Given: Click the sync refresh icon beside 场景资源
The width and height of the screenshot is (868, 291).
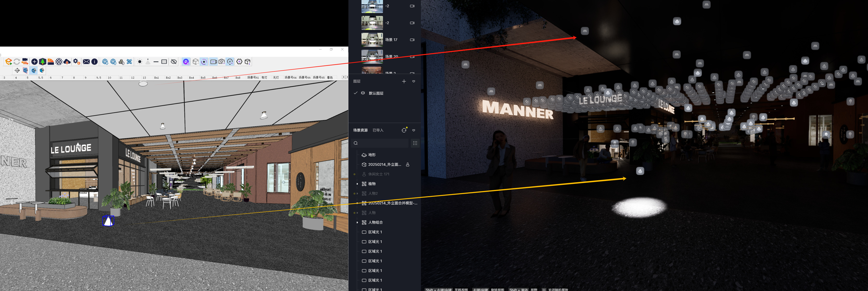Looking at the screenshot, I should click(x=404, y=130).
